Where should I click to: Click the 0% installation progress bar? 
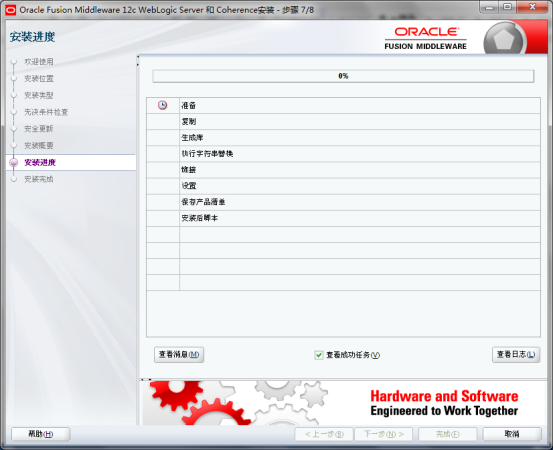pyautogui.click(x=343, y=76)
